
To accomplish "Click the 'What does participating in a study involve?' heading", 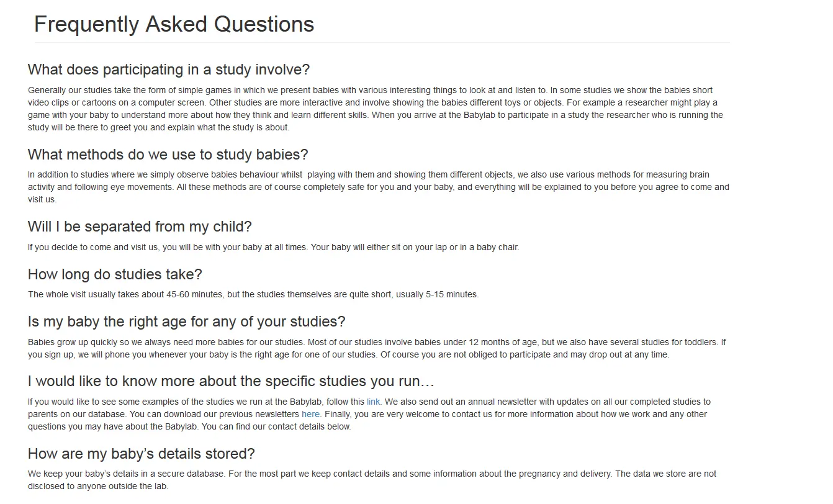I will coord(169,70).
